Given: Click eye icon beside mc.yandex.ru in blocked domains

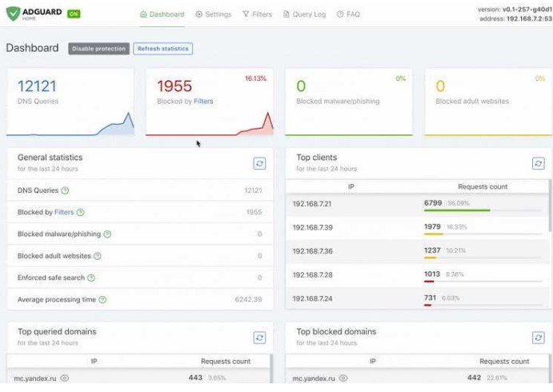Looking at the screenshot, I should click(x=343, y=378).
